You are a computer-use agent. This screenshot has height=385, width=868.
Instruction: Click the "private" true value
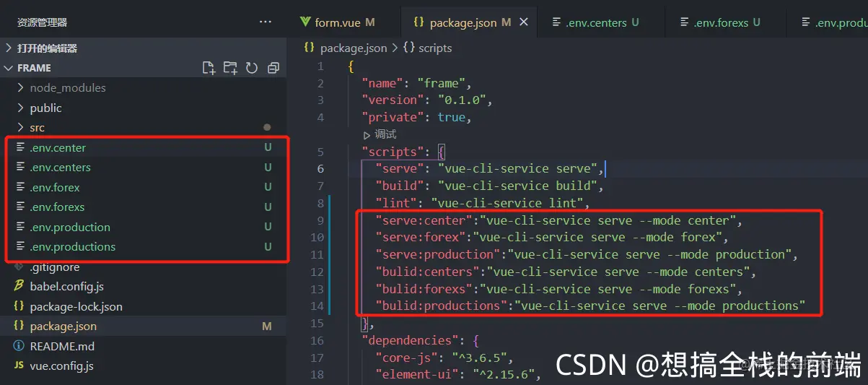click(452, 117)
